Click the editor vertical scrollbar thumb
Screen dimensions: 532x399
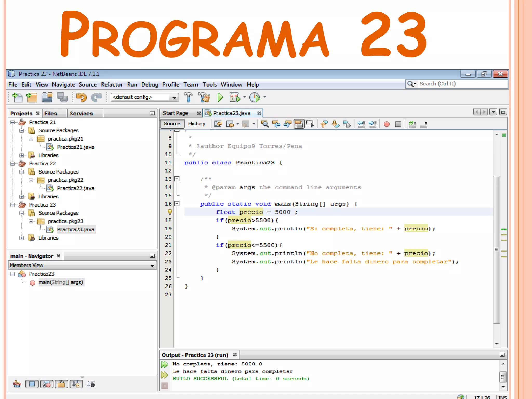(x=496, y=250)
